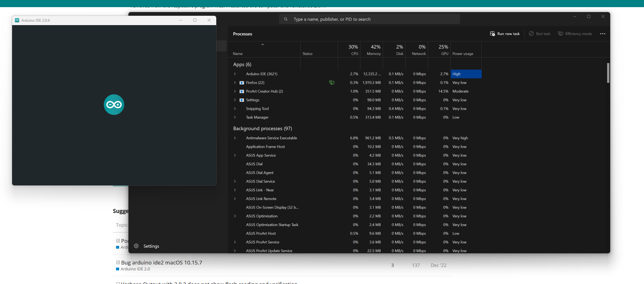Click the ProArt Creator Hub app icon
The height and width of the screenshot is (284, 644).
pos(242,91)
